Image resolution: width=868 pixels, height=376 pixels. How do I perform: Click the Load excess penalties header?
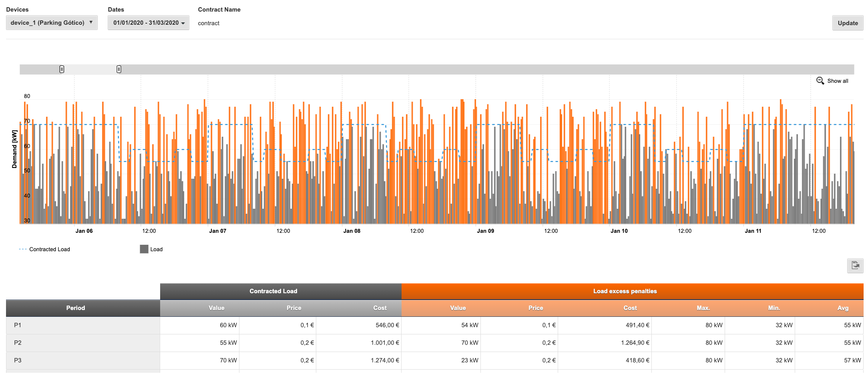pos(625,291)
